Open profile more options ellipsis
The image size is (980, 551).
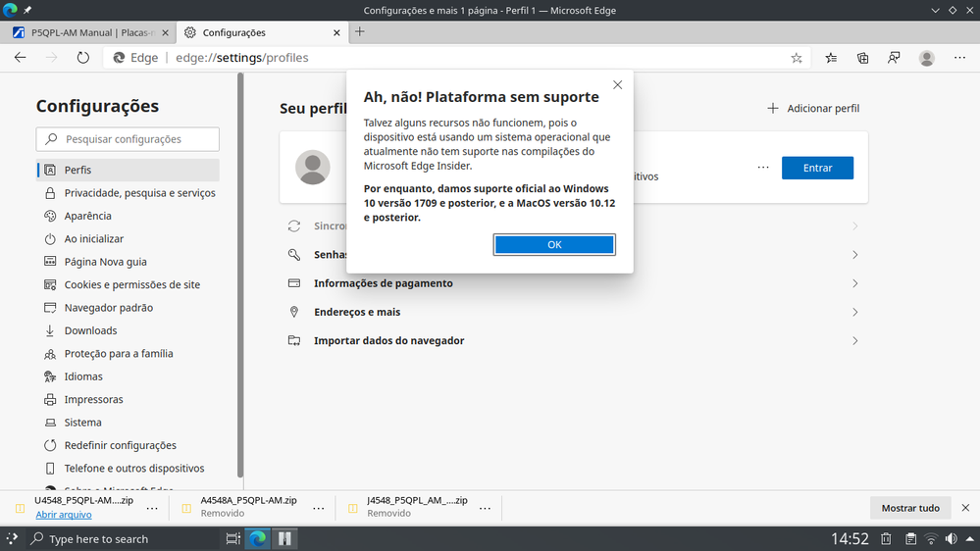763,168
